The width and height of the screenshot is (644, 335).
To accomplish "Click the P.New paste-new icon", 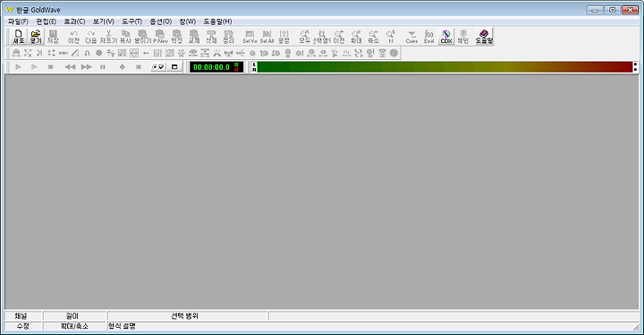I will (x=160, y=37).
